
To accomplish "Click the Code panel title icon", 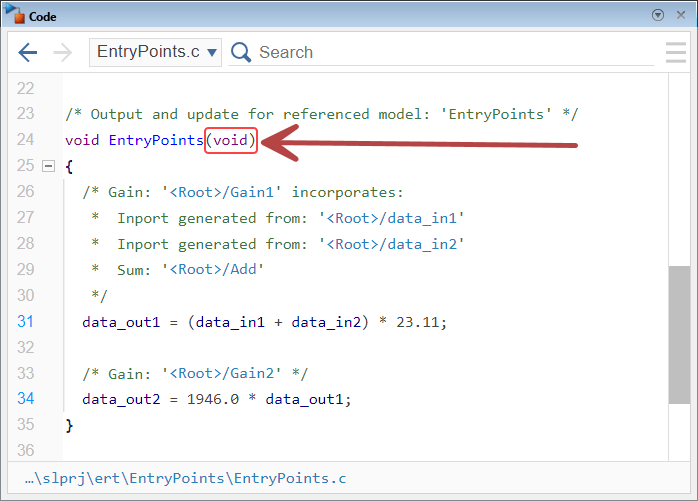I will coord(15,14).
